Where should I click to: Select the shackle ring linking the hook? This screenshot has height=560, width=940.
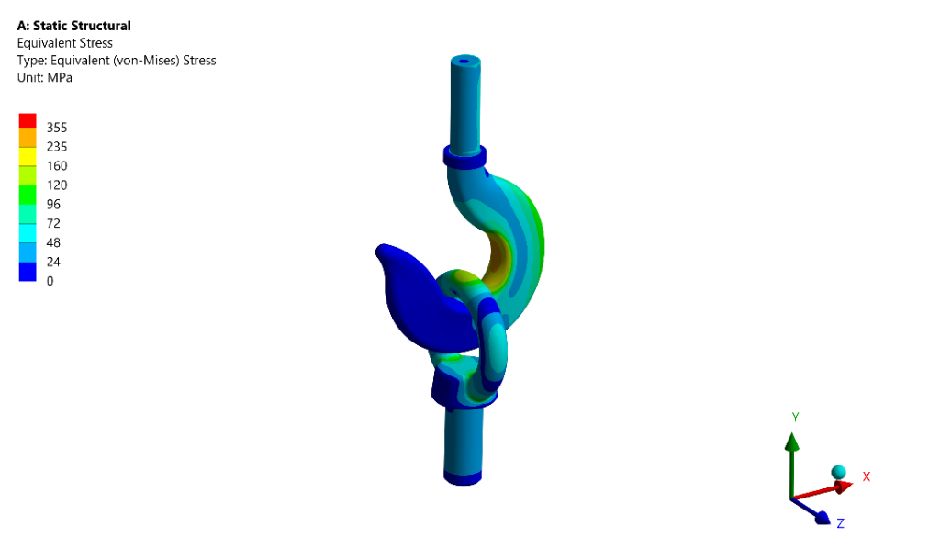point(497,345)
